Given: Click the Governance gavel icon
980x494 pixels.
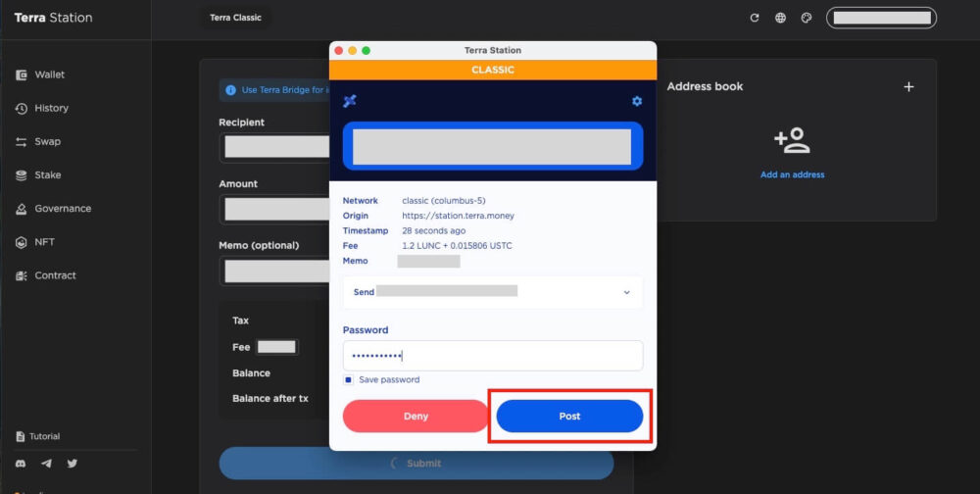Looking at the screenshot, I should click(x=22, y=209).
